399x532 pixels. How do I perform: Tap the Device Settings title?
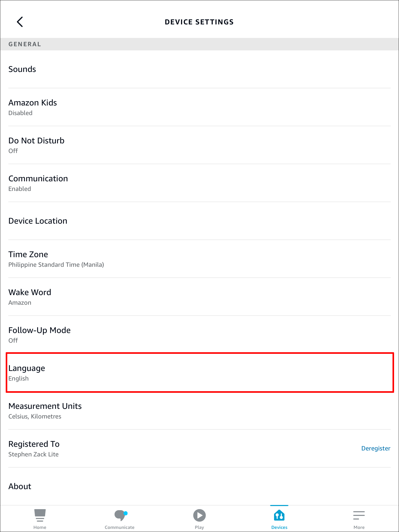click(x=199, y=22)
